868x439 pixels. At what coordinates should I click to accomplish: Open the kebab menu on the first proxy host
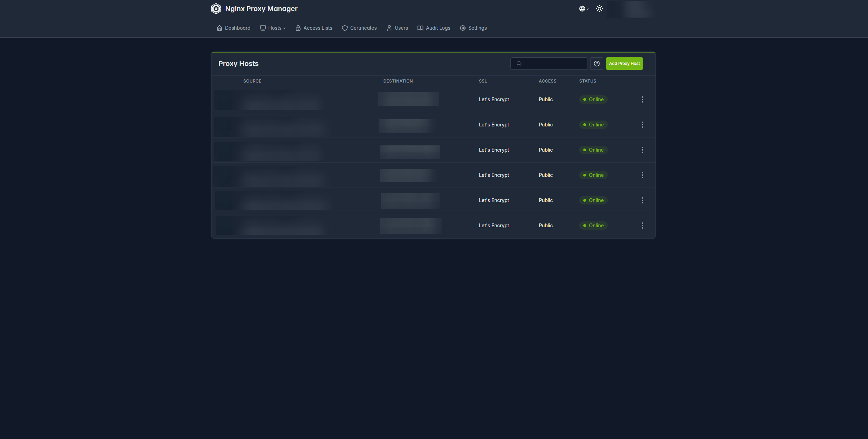(x=643, y=99)
